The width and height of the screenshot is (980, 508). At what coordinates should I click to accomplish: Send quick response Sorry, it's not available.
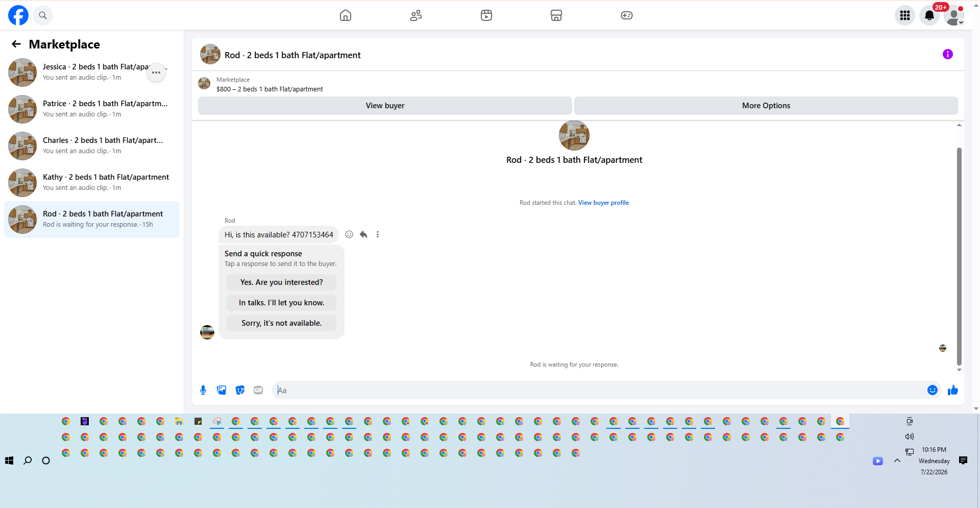[x=281, y=323]
